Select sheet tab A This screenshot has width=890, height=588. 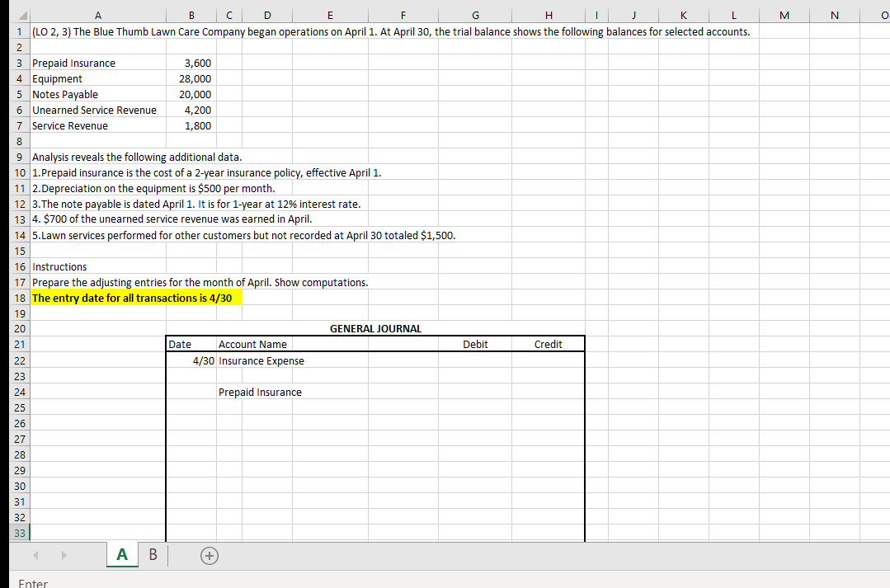click(x=121, y=554)
